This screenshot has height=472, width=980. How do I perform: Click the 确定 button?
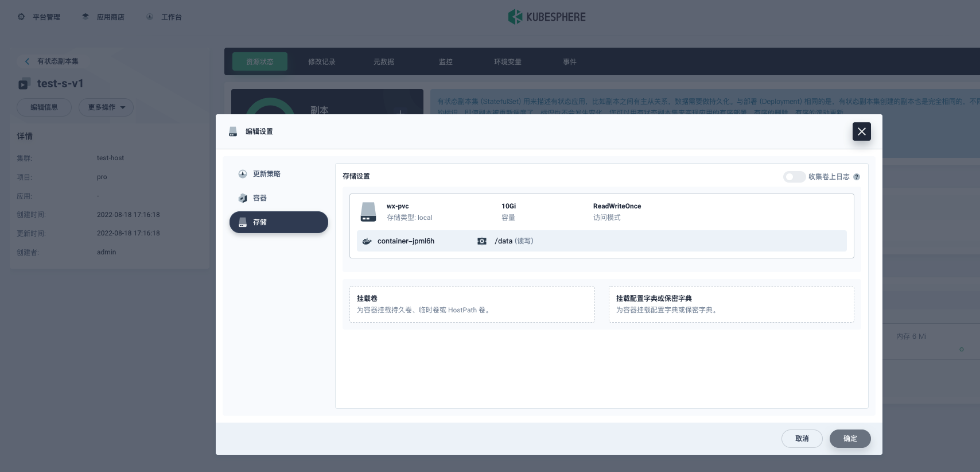[850, 439]
